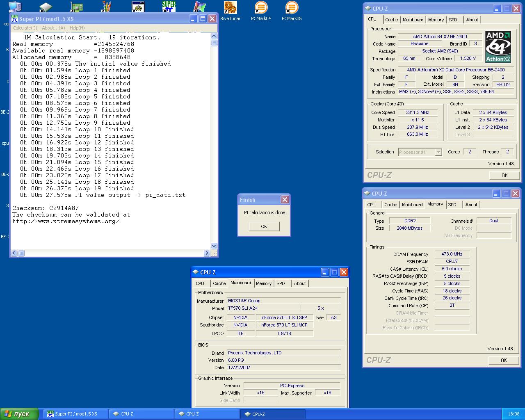Click the http://www.xtremesystems.org/ text in Super PI

pos(66,221)
